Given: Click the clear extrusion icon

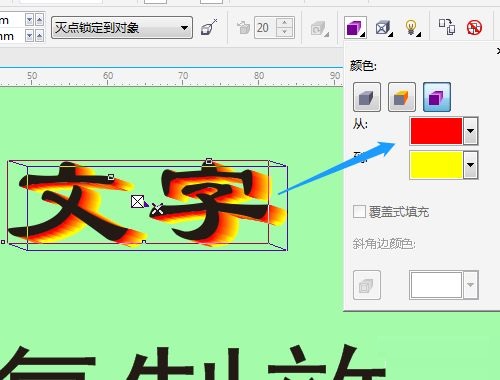Looking at the screenshot, I should pos(474,27).
